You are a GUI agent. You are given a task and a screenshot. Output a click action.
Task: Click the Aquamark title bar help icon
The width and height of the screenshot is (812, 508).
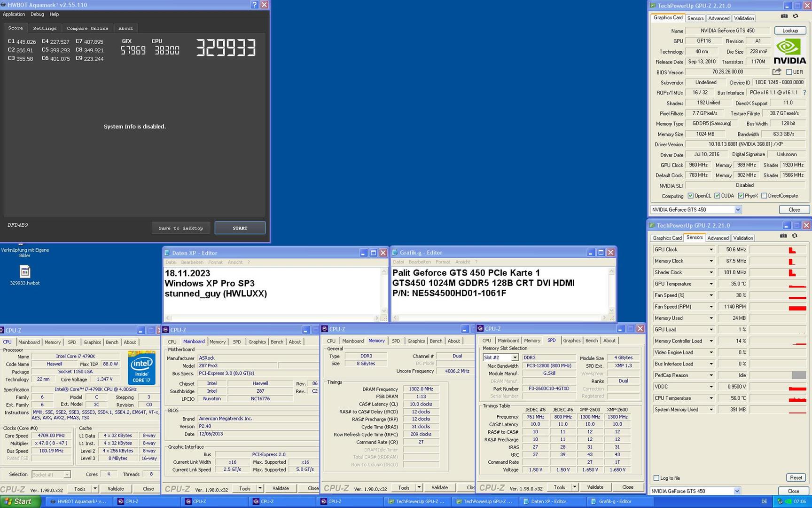click(254, 5)
